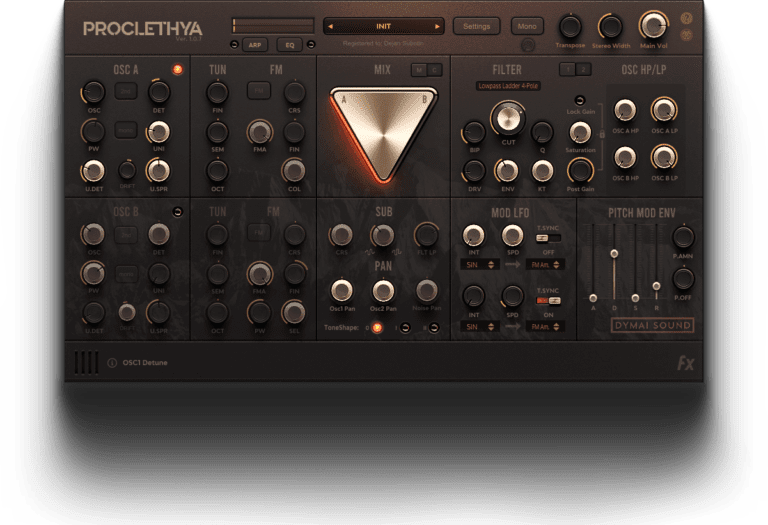Screen dimensions: 768x525
Task: Click the filter CUT knob
Action: [508, 118]
